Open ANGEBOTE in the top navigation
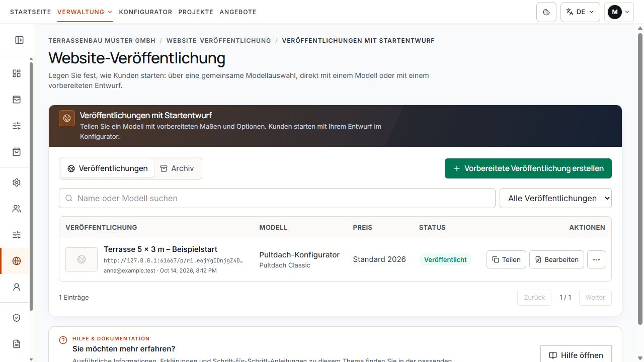644x362 pixels. [238, 12]
